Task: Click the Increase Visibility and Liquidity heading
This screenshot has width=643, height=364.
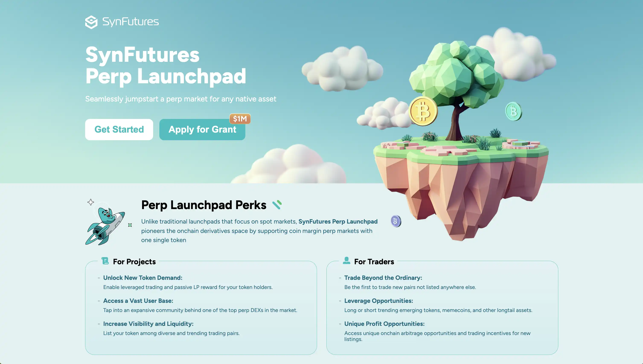Action: tap(148, 324)
